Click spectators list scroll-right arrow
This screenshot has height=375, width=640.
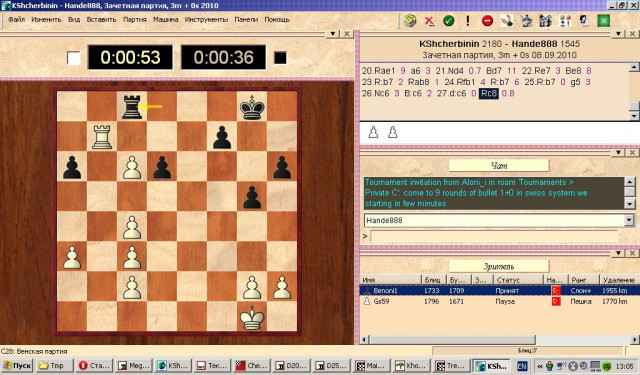coord(635,339)
